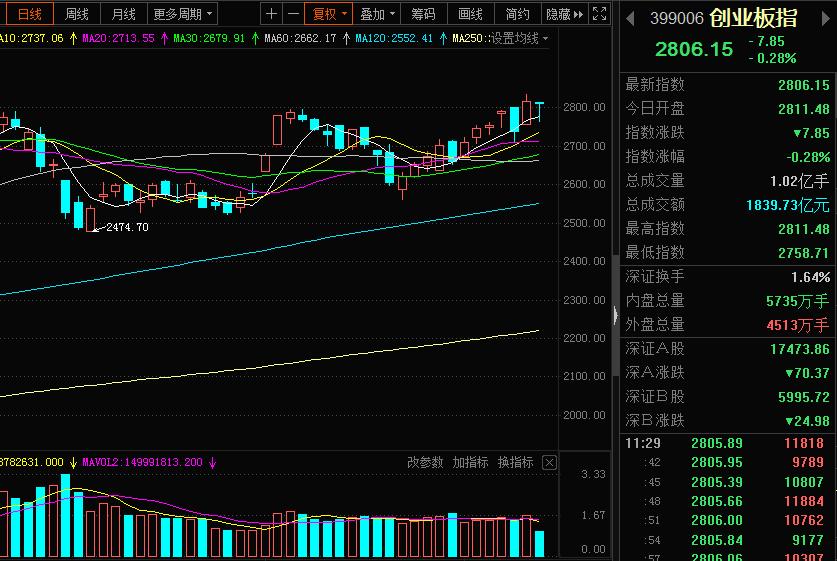Switch to the 月线 monthly chart tab

point(123,14)
